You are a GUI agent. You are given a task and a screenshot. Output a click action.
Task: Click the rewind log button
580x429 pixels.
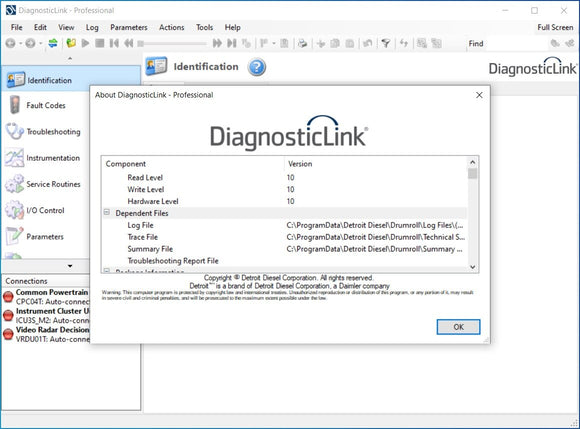pos(128,43)
